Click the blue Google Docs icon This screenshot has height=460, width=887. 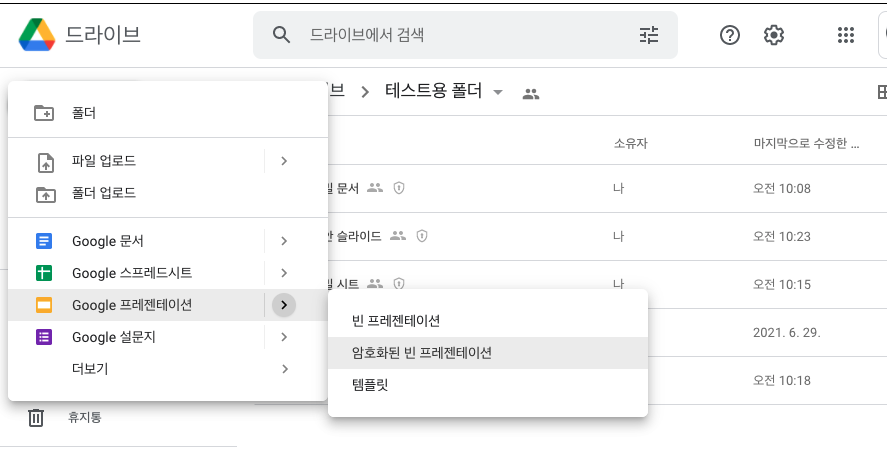click(x=44, y=241)
